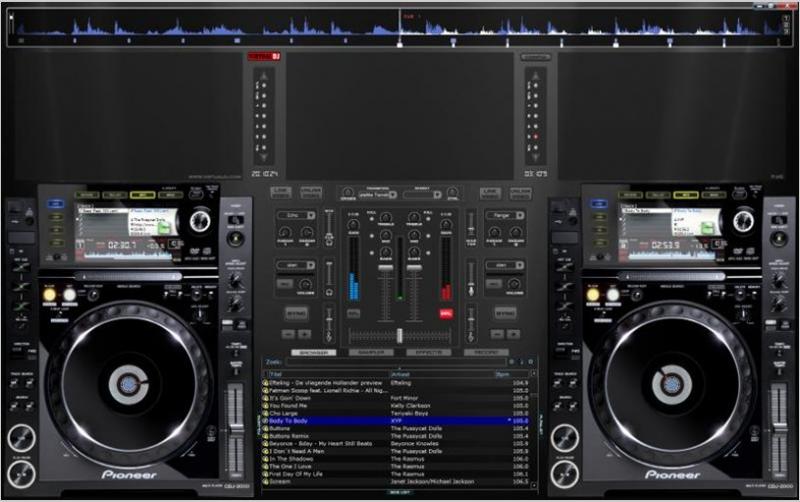
Task: Click the headphone icon in the mixer
Action: click(x=328, y=292)
